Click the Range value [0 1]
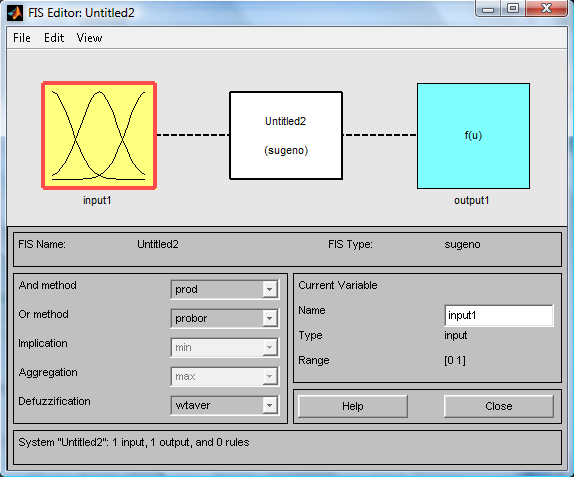574x477 pixels. [x=455, y=361]
